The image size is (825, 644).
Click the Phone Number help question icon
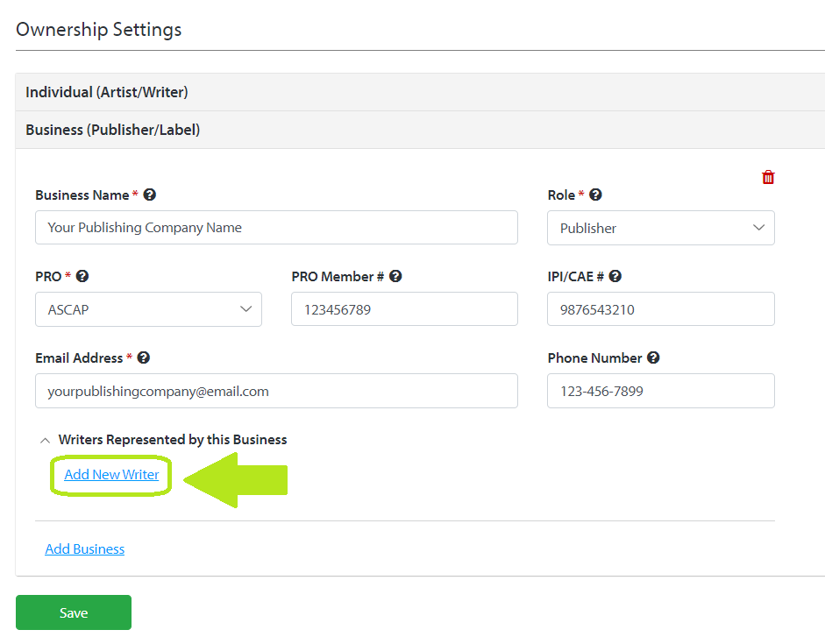(x=653, y=357)
